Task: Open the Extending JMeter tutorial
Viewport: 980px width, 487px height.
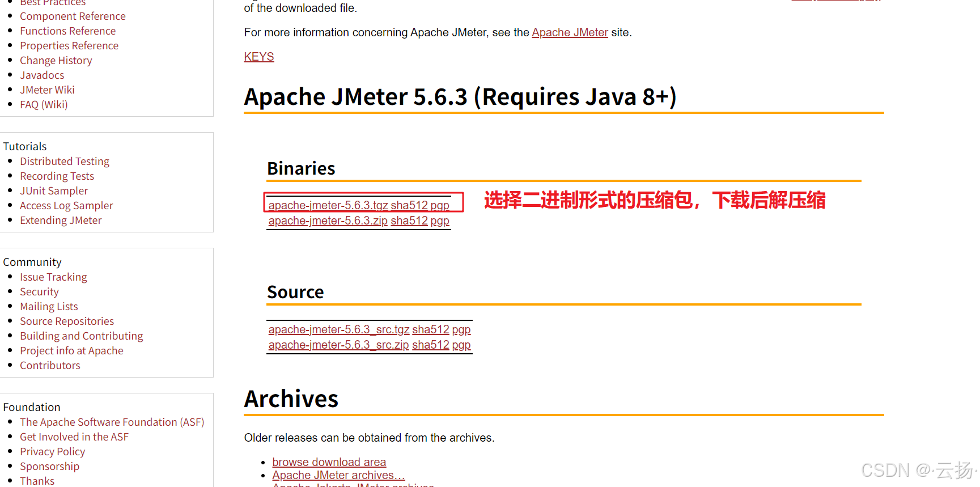Action: click(61, 221)
